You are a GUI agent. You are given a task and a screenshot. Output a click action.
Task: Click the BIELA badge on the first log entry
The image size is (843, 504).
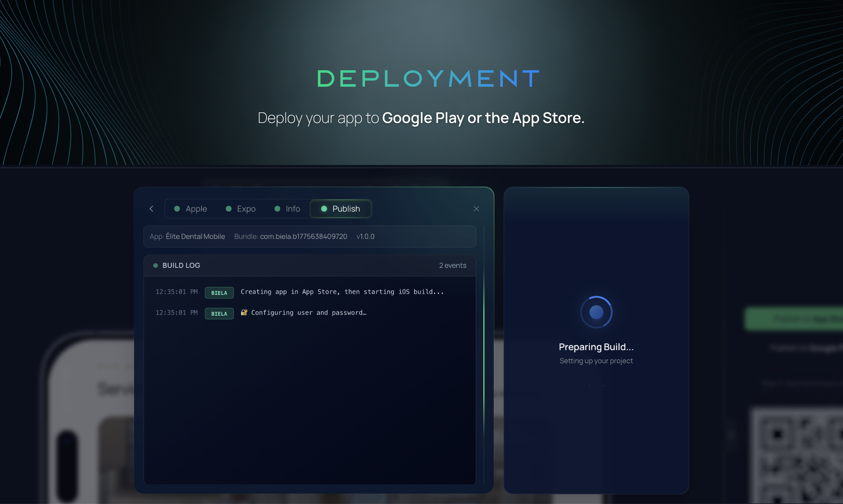(219, 292)
